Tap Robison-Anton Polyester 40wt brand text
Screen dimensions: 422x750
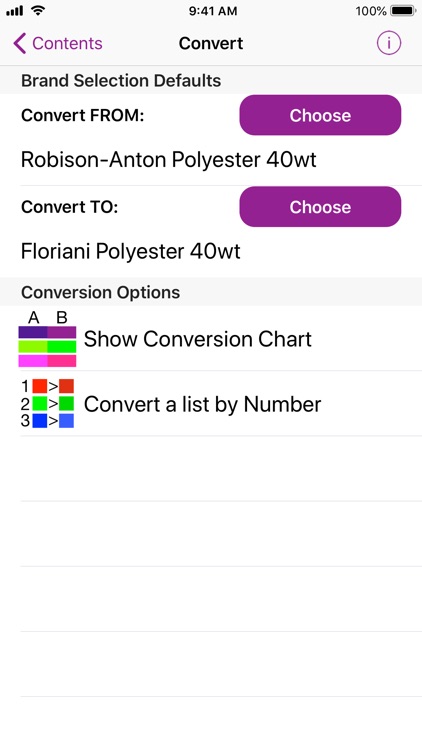pyautogui.click(x=168, y=160)
